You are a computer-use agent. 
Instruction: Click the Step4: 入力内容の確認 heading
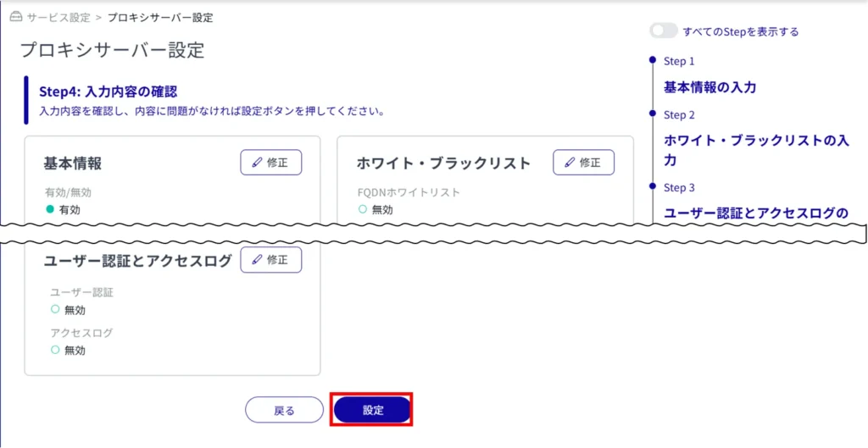tap(108, 91)
